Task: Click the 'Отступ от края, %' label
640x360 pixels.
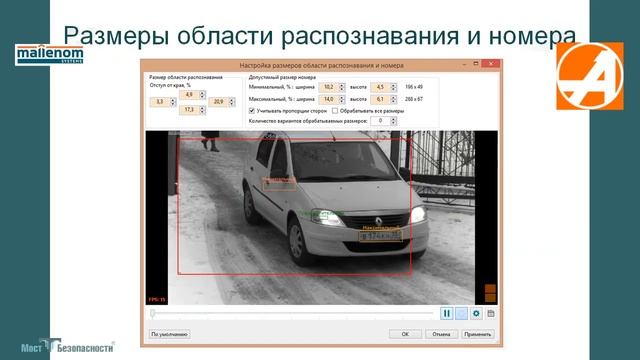Action: (170, 85)
